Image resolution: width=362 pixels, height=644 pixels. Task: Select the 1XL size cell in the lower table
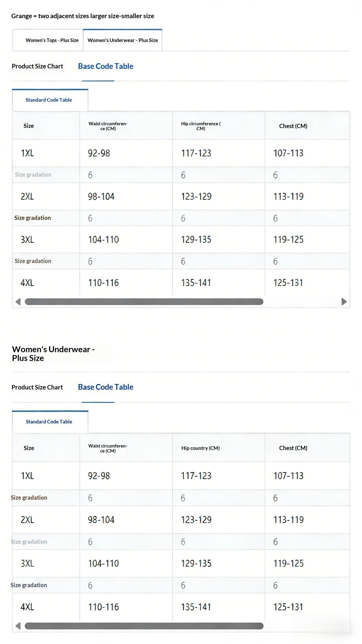[x=27, y=476]
